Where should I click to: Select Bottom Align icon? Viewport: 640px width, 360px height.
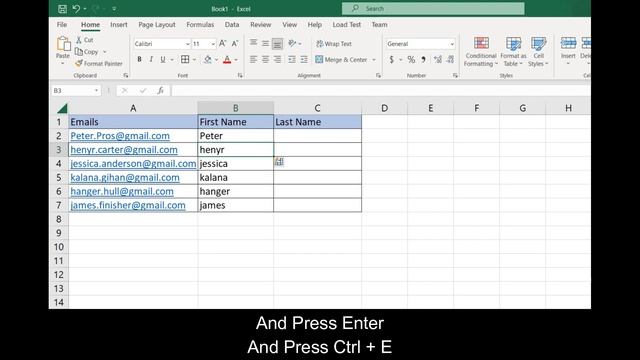tap(277, 43)
